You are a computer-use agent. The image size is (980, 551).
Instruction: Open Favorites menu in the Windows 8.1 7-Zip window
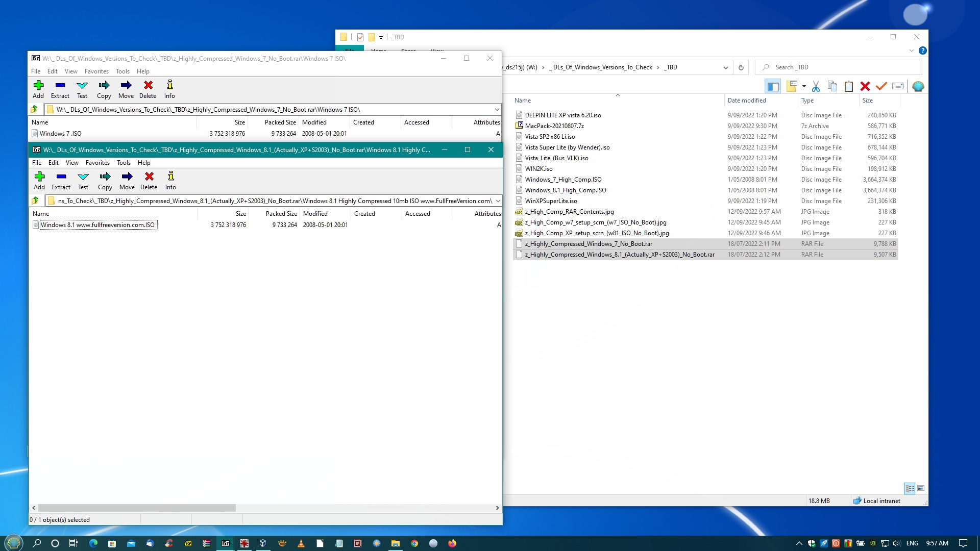pos(97,163)
